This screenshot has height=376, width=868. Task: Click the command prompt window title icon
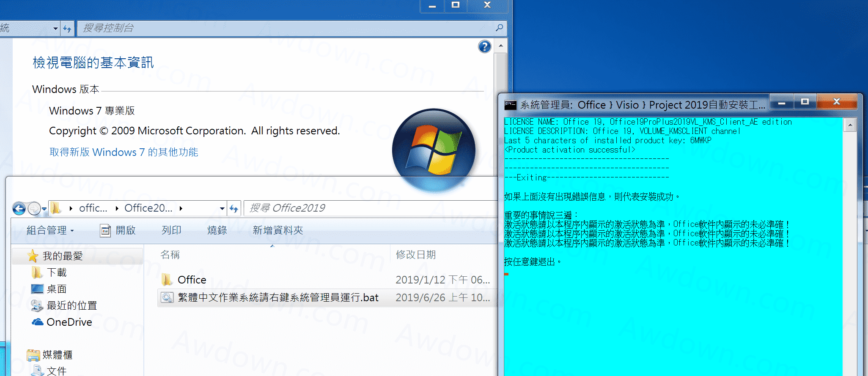click(511, 105)
